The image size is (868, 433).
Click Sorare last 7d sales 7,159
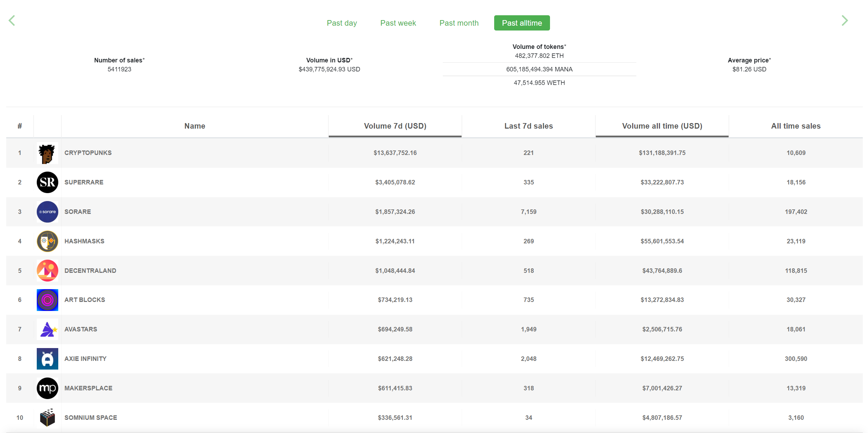[x=528, y=212]
